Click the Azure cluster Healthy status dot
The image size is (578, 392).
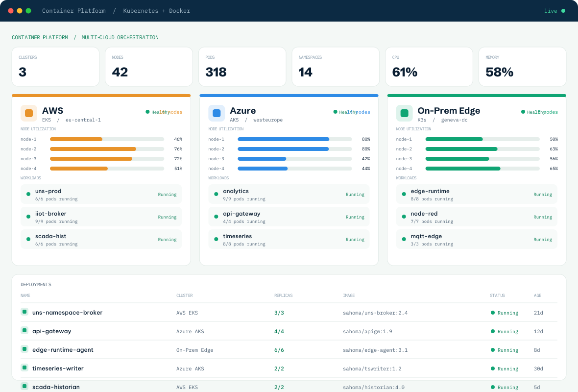click(335, 112)
